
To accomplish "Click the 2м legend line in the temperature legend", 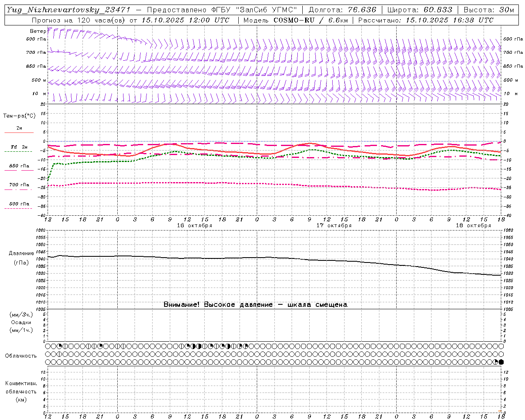I will click(x=19, y=132).
